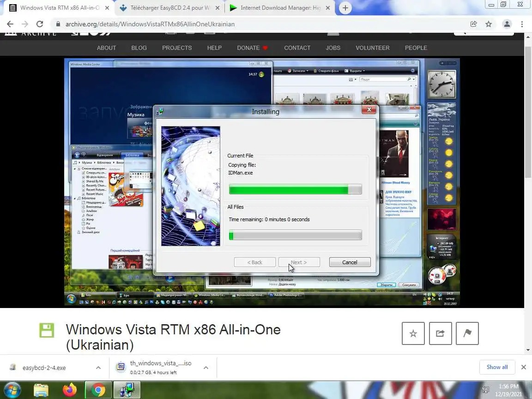Image resolution: width=532 pixels, height=399 pixels.
Task: Open Windows Start menu
Action: point(12,390)
